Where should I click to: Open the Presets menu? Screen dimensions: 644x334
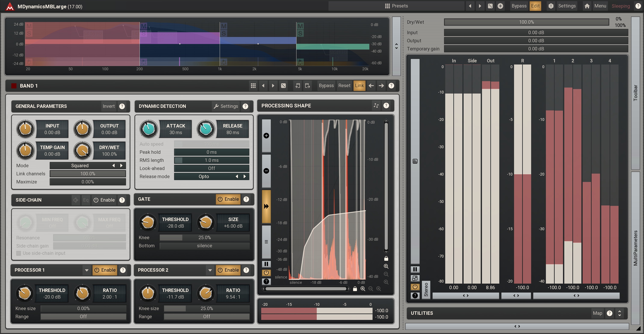(396, 6)
